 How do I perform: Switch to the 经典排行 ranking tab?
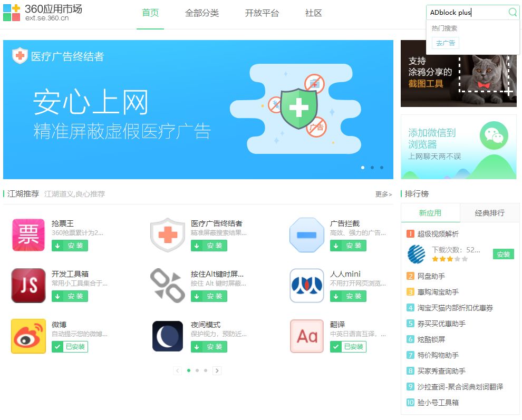click(490, 213)
